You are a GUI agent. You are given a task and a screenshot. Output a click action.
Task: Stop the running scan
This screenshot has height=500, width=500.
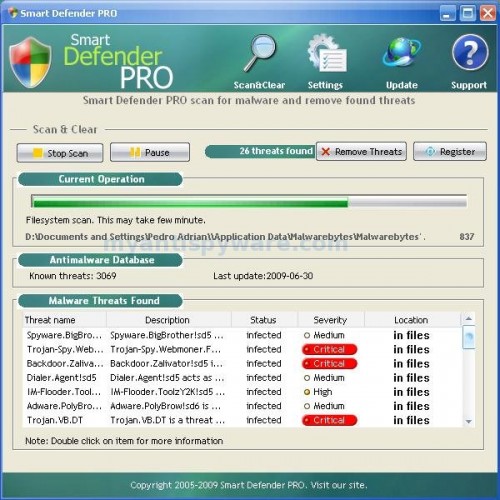[60, 153]
